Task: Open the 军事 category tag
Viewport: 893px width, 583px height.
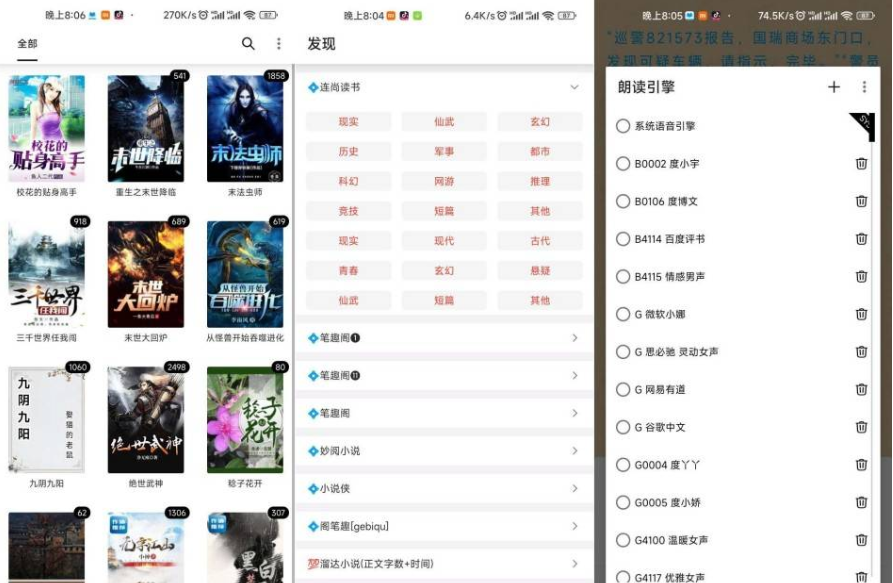Action: pyautogui.click(x=444, y=151)
